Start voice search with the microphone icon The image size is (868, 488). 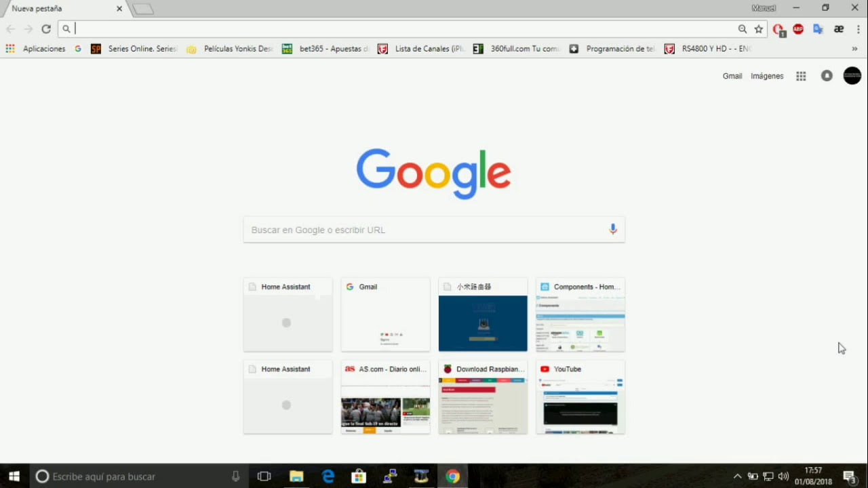(x=613, y=229)
